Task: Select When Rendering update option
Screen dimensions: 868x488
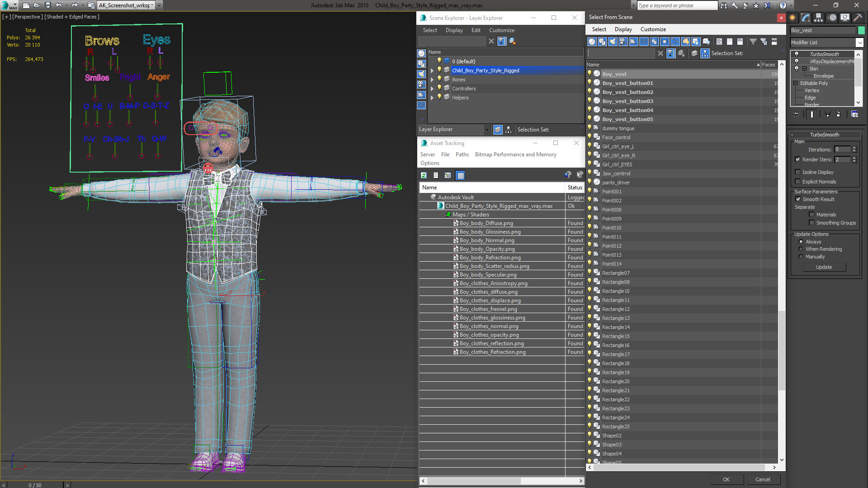Action: click(x=801, y=249)
